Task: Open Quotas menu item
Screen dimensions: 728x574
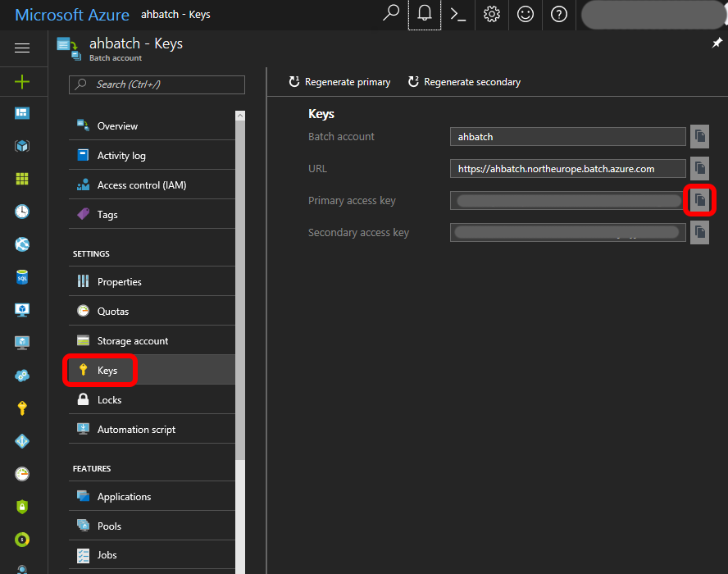Action: (152, 312)
